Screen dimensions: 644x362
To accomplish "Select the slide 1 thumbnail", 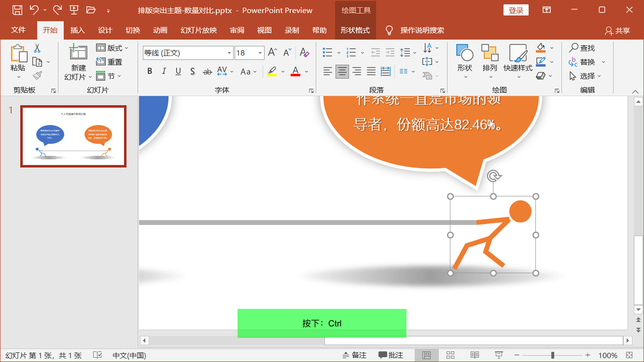I will [x=73, y=136].
